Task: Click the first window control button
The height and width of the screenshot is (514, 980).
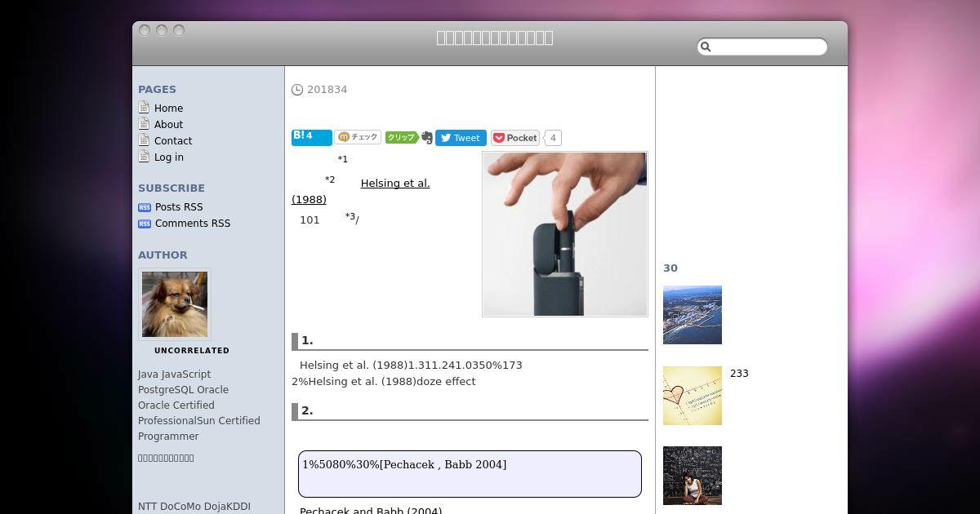Action: 145,30
